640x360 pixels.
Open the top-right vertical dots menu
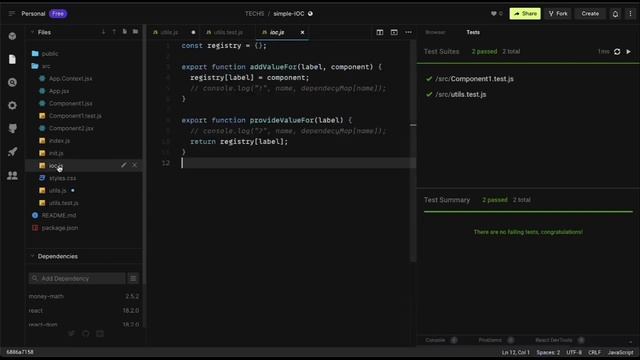click(630, 13)
